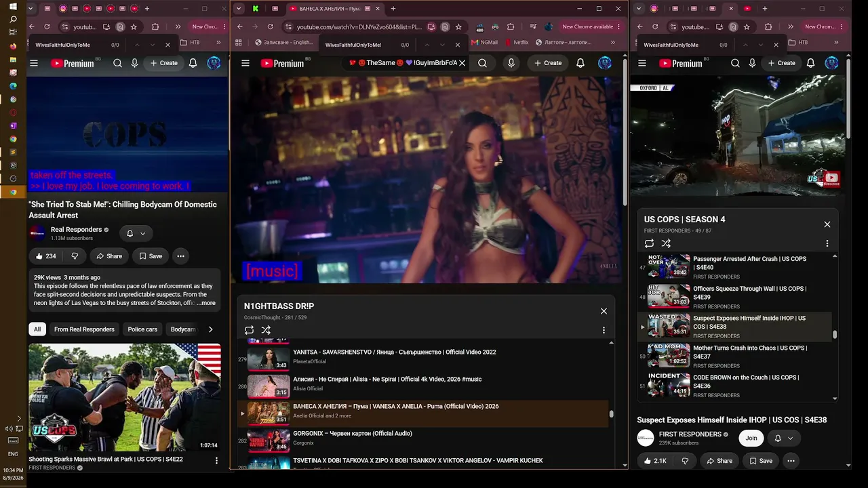Screen dimensions: 868x488
Task: Join the FIRST RESPONDERS channel
Action: 751,439
